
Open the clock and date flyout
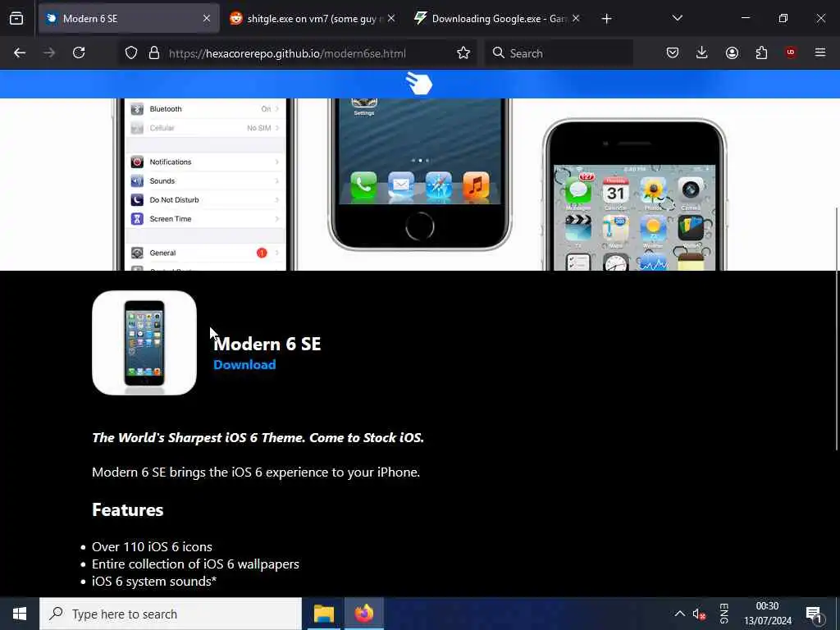(767, 614)
